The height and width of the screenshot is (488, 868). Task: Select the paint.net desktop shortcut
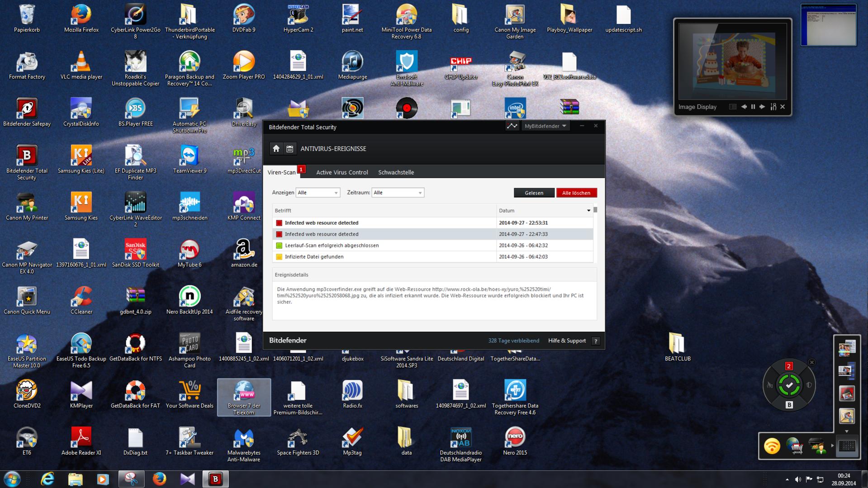tap(352, 19)
